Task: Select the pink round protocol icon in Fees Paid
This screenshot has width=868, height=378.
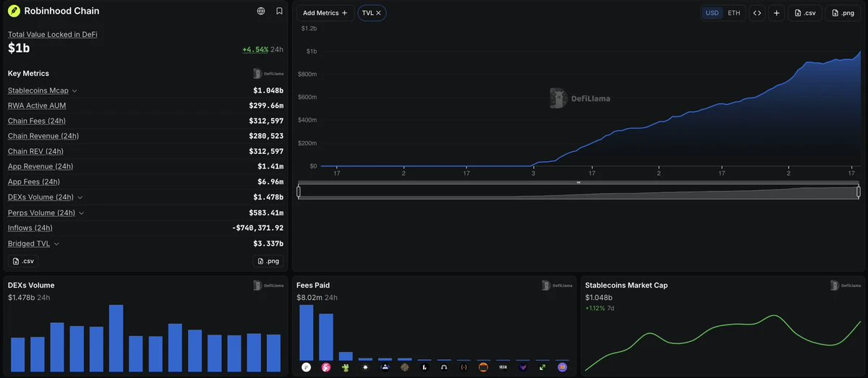Action: pyautogui.click(x=325, y=367)
